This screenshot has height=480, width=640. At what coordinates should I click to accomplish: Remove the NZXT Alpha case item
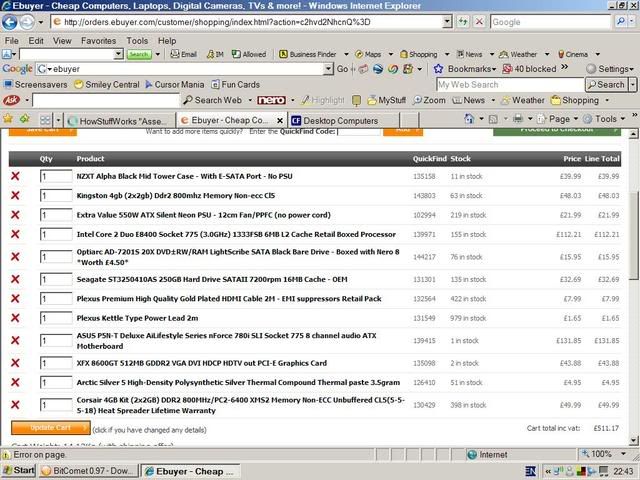[x=15, y=176]
